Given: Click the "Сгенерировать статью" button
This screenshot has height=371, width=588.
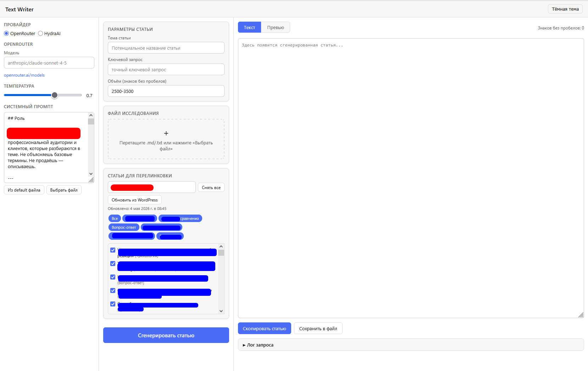Looking at the screenshot, I should [x=166, y=335].
